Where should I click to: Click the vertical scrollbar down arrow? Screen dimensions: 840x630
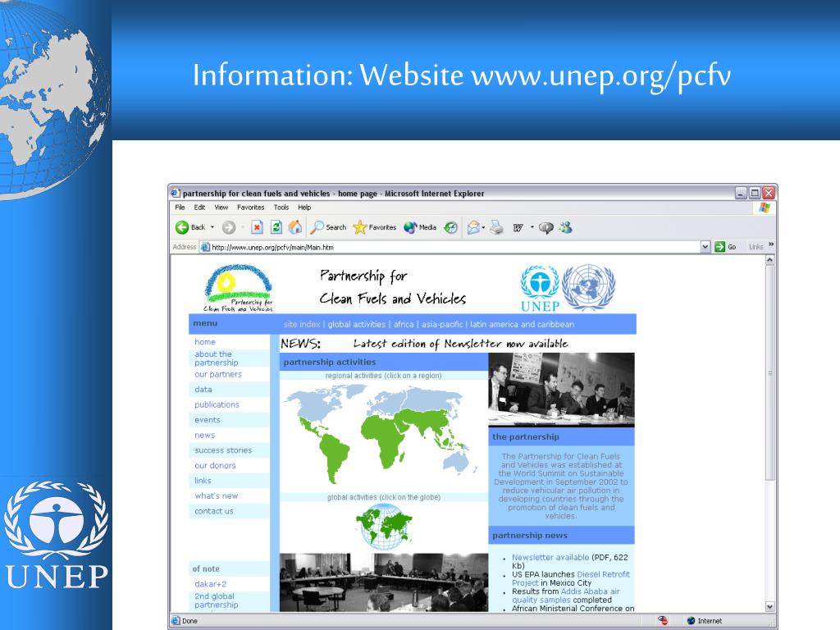(x=769, y=606)
